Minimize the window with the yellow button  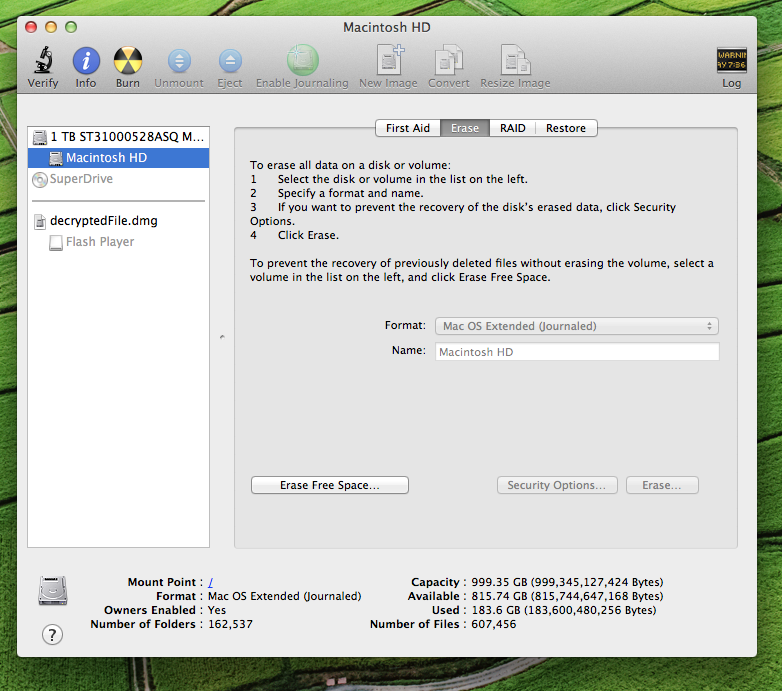(x=51, y=27)
